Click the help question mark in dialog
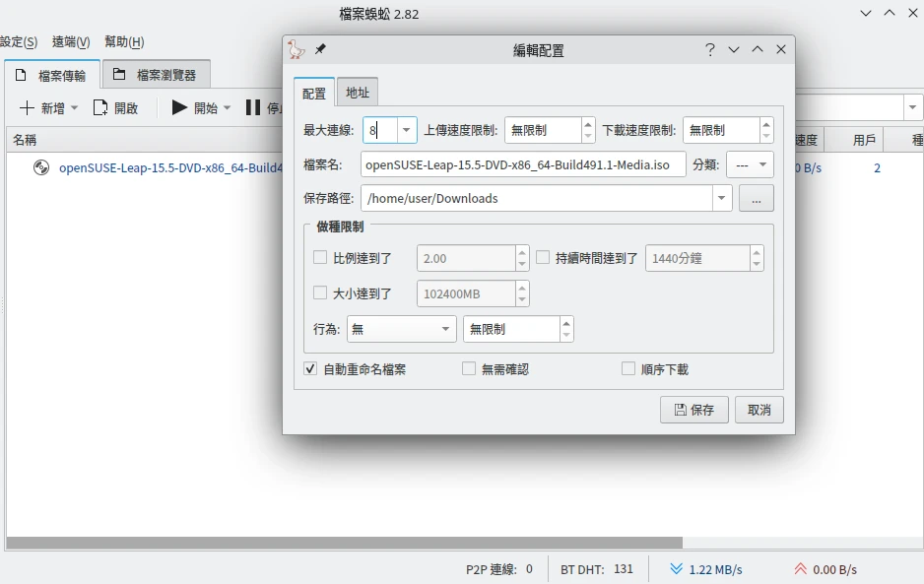 [709, 49]
